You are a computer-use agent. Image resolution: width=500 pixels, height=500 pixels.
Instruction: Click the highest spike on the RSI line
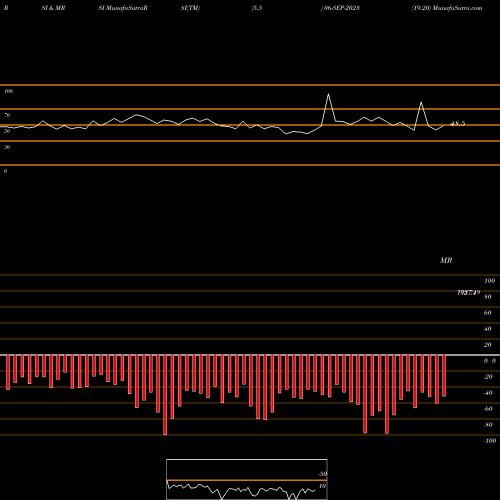coord(329,95)
